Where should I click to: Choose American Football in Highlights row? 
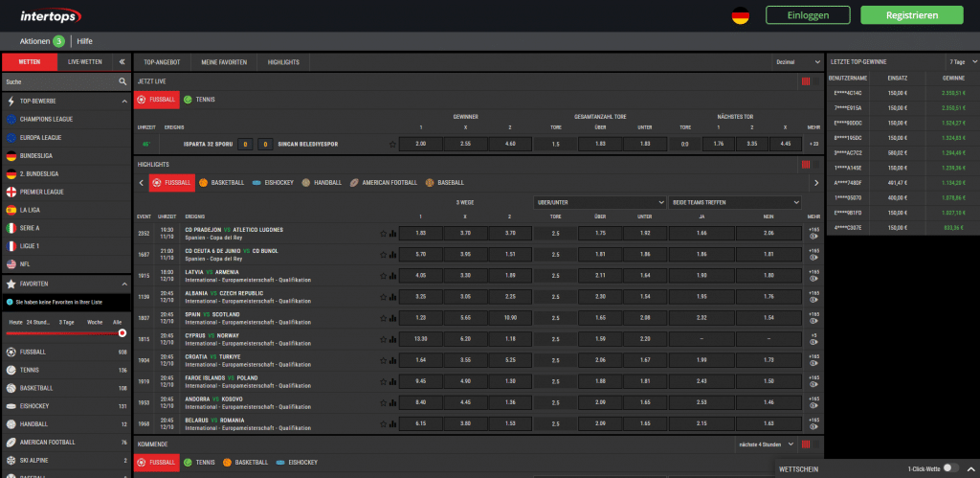(x=384, y=183)
